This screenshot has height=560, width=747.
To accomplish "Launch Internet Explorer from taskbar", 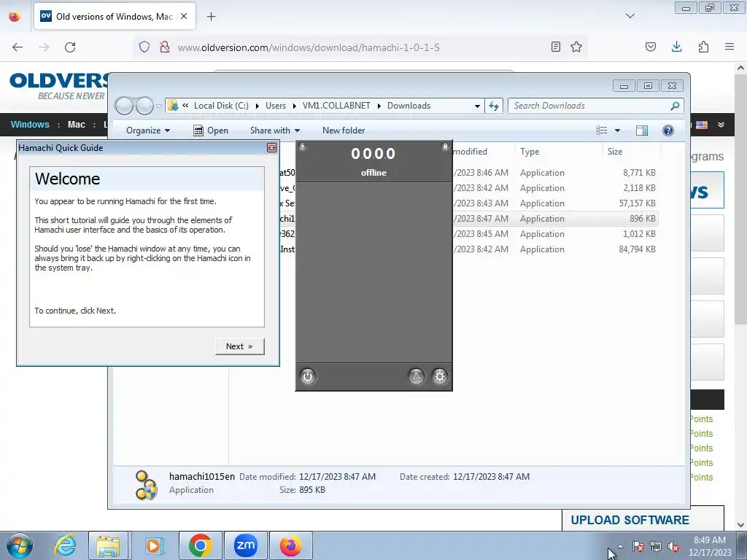I will [x=65, y=545].
